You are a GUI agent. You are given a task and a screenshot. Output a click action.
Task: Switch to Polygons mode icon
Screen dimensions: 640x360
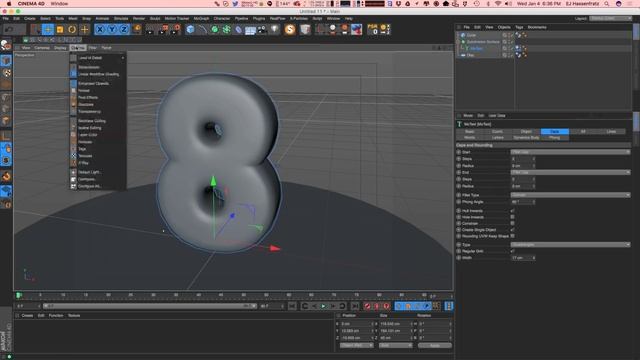pos(6,120)
